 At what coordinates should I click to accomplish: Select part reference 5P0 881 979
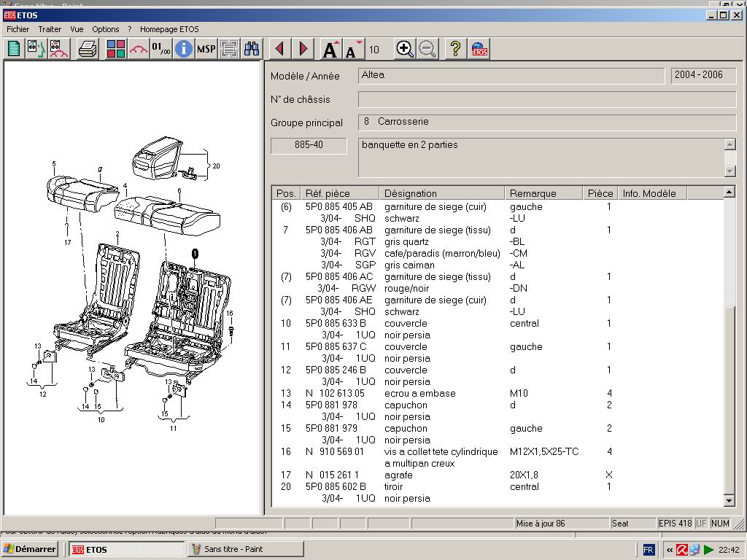click(331, 428)
